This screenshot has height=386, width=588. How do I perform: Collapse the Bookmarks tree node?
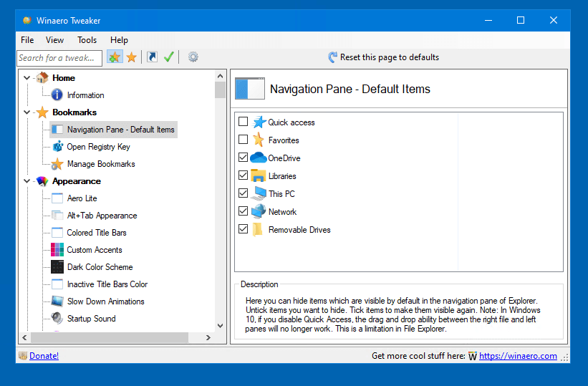pos(26,112)
